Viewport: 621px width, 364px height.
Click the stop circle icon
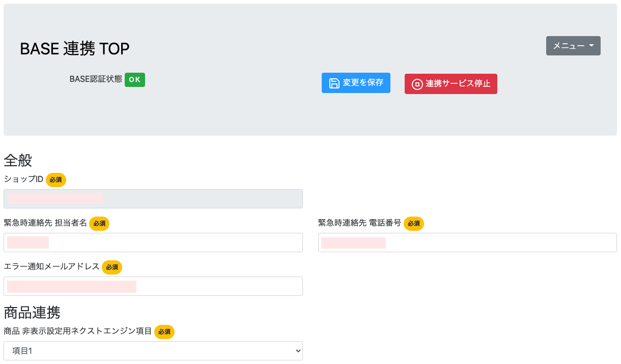pyautogui.click(x=417, y=84)
